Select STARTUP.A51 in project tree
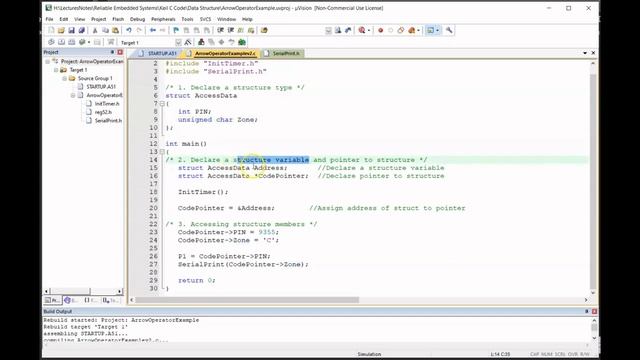The width and height of the screenshot is (640, 360). 101,87
